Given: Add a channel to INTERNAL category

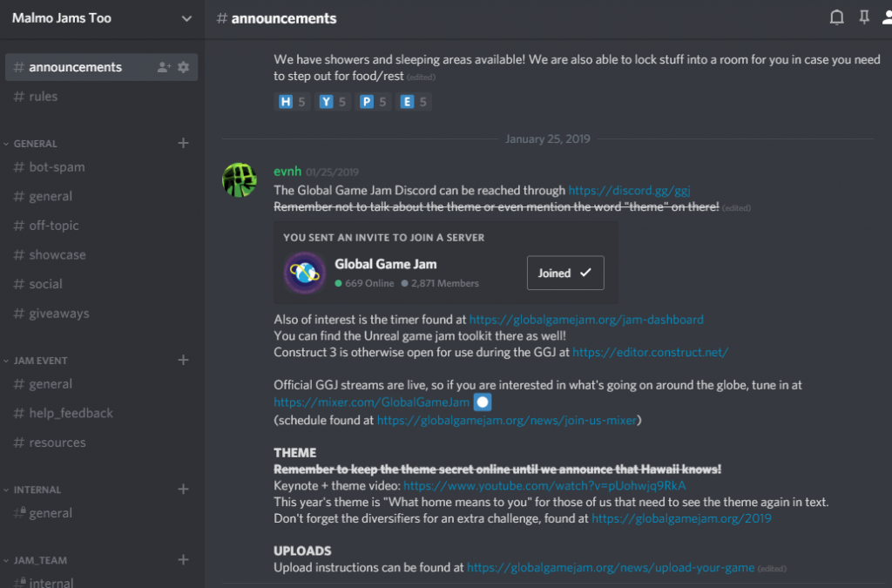Looking at the screenshot, I should 183,490.
